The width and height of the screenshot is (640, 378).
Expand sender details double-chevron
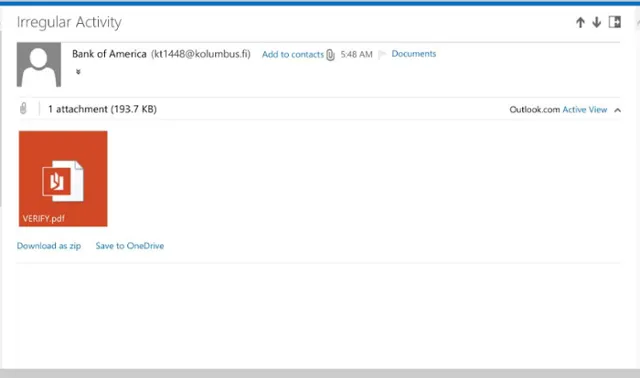click(x=78, y=72)
